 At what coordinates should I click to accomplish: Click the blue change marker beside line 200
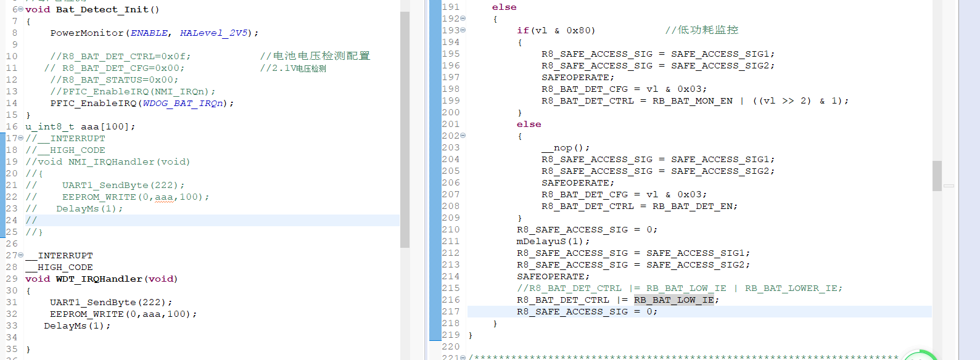435,113
